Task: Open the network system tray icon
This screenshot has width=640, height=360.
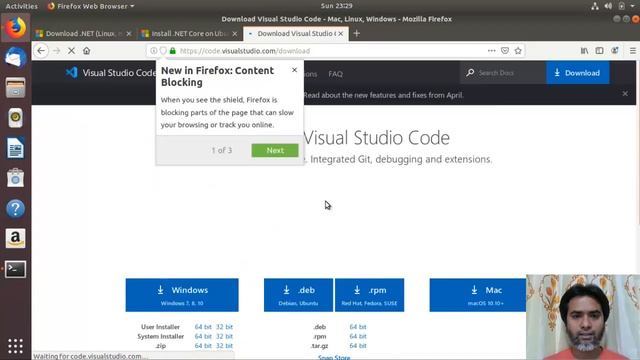Action: [595, 6]
